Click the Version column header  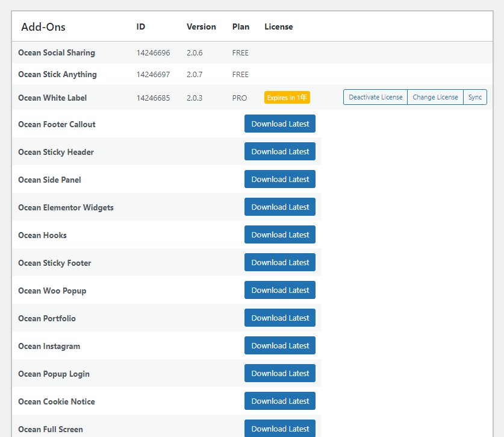coord(201,27)
